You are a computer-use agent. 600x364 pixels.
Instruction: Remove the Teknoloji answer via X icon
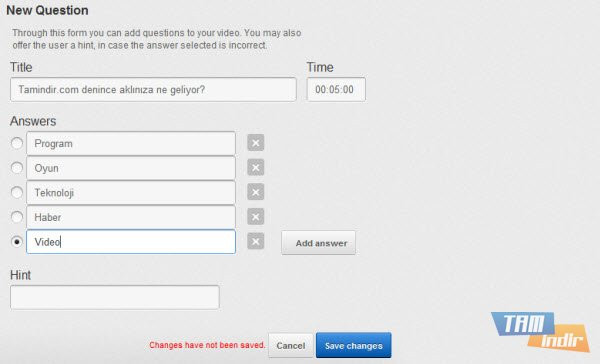click(x=256, y=192)
